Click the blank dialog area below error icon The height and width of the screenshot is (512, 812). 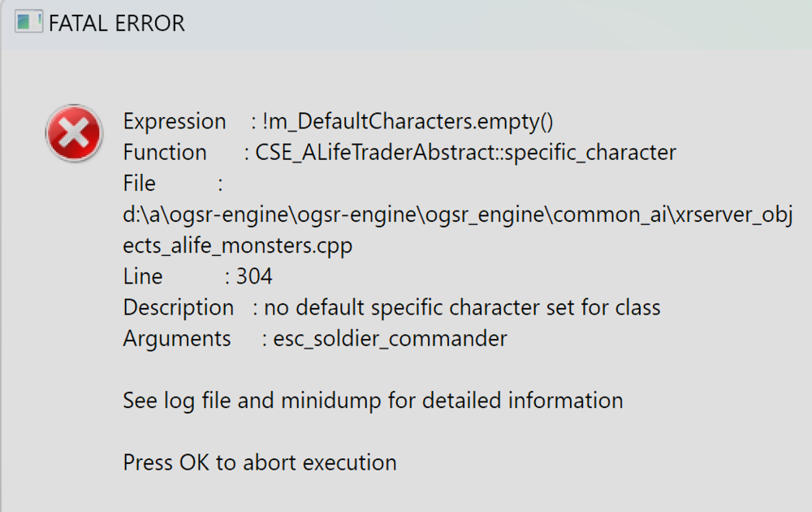(x=73, y=325)
